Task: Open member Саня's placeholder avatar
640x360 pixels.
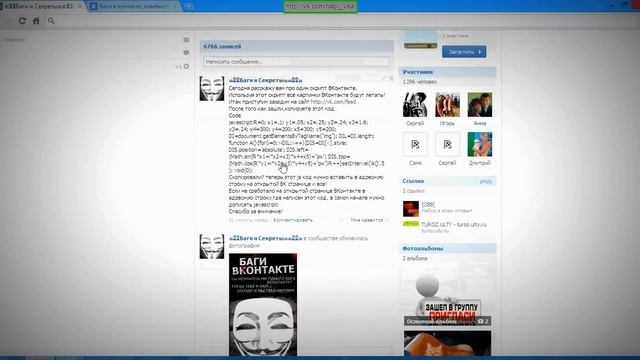Action: point(415,144)
